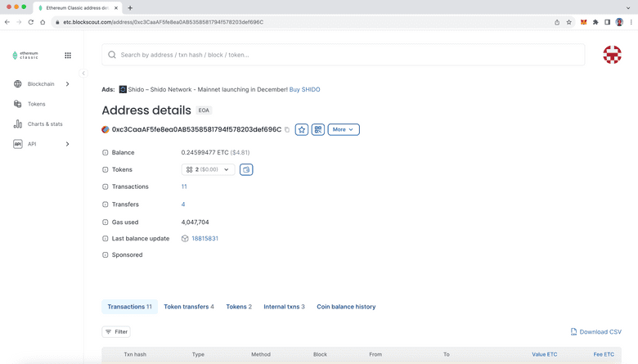Open the wallet tokens icon button
This screenshot has width=638, height=364.
[246, 169]
